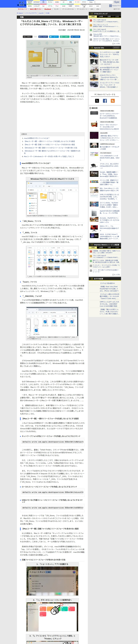
Task: Open the GPU category link
Action: 92,9
